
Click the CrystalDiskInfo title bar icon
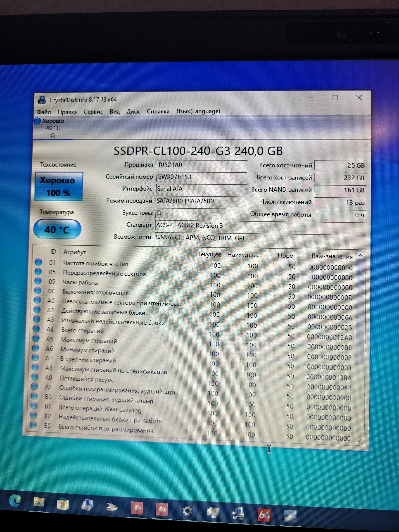[x=42, y=100]
